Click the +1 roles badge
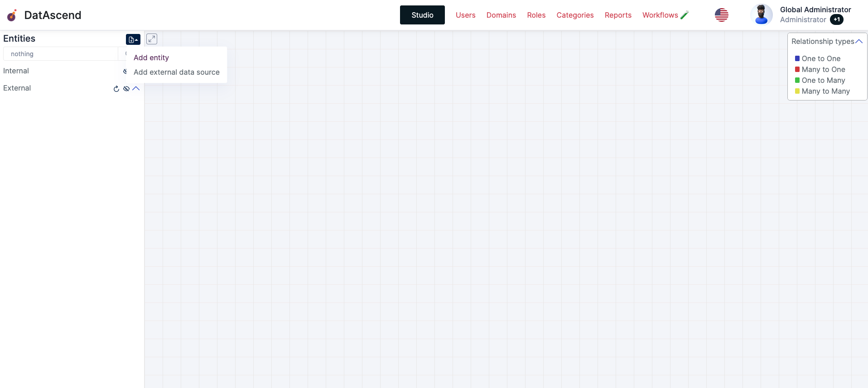Image resolution: width=868 pixels, height=388 pixels. point(837,19)
